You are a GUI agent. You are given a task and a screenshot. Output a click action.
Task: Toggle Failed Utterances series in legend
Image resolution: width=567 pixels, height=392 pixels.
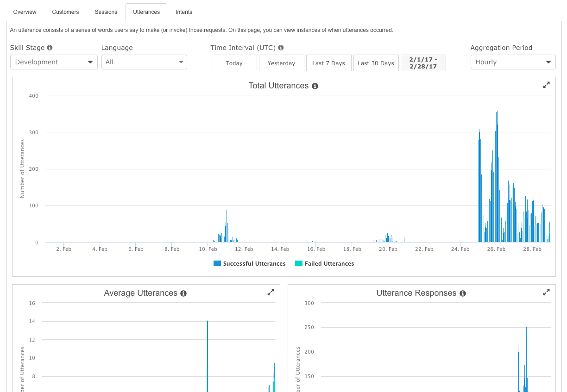point(324,264)
